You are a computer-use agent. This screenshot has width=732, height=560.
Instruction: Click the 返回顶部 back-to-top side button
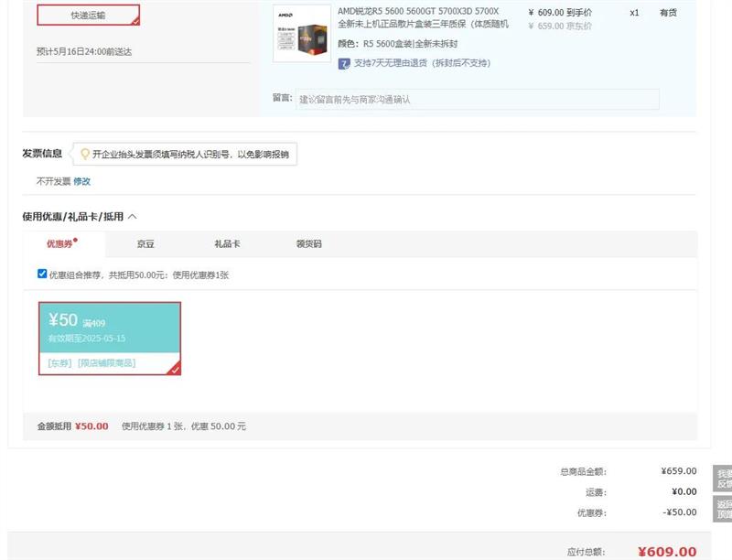point(723,510)
